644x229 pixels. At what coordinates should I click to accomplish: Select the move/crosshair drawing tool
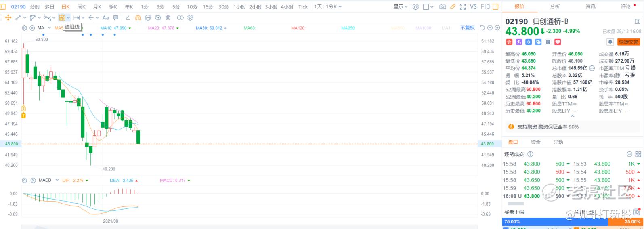point(8,18)
